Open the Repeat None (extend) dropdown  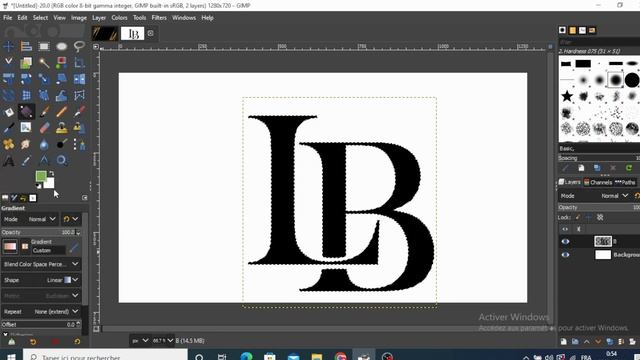41,311
